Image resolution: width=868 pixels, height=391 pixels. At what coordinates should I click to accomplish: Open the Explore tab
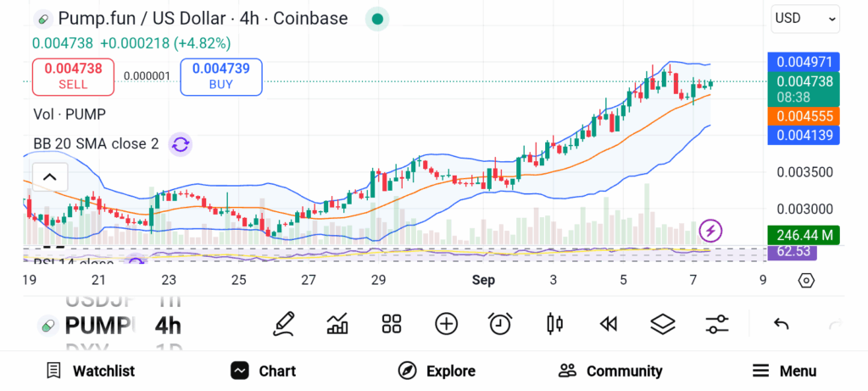coord(437,371)
